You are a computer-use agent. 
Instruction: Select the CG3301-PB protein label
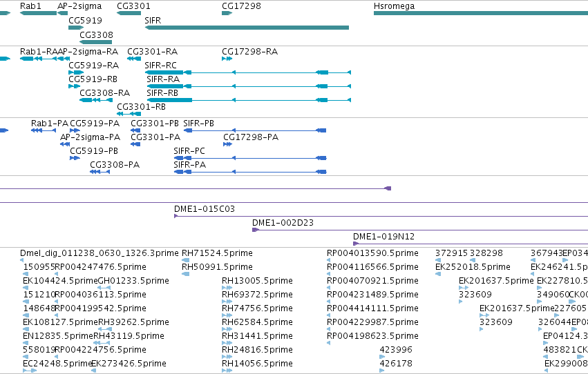tap(155, 124)
